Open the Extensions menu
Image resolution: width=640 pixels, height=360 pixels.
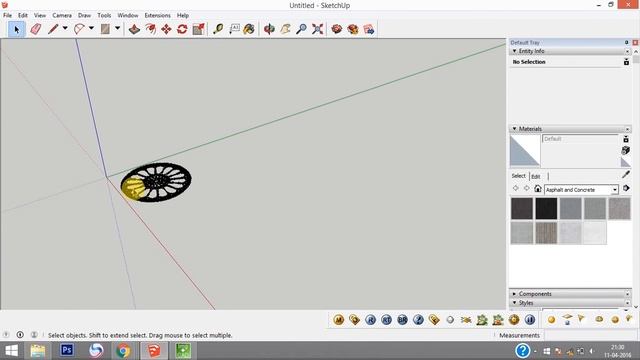point(158,15)
